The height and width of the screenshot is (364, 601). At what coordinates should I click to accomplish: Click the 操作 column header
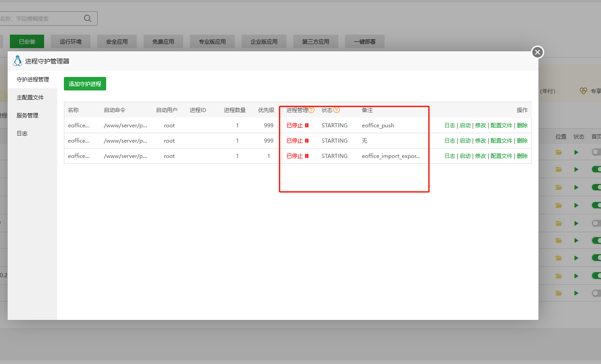tap(522, 110)
